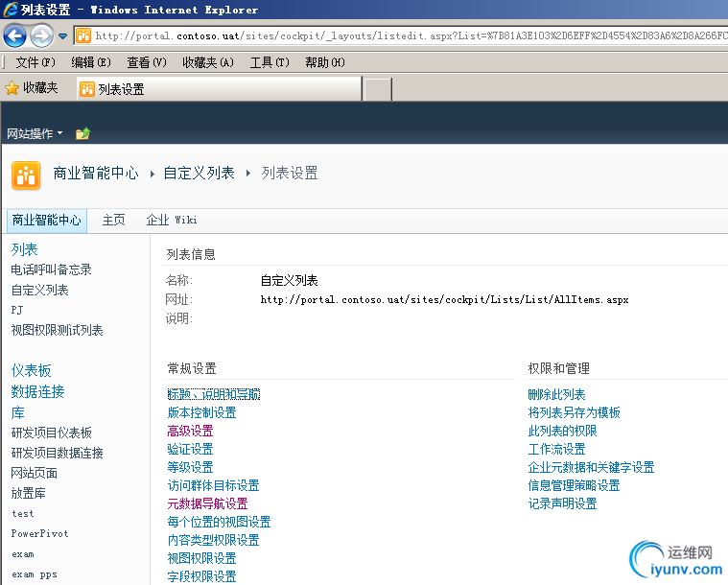Click the list URL AllItems.aspx text

(444, 299)
